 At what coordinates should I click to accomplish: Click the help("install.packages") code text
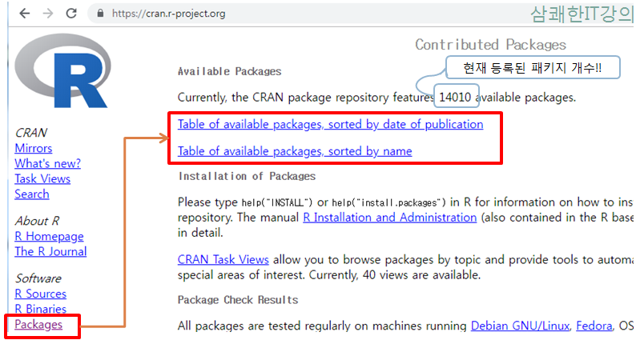tap(388, 202)
